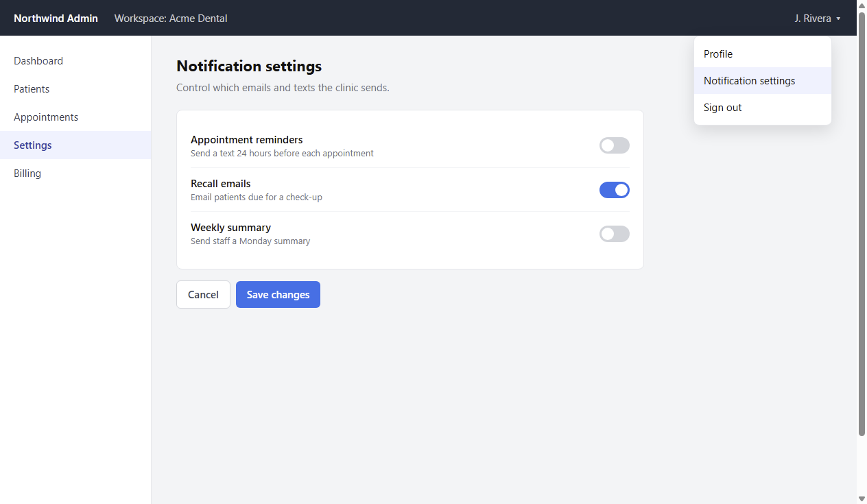Click the Notification settings page heading

coord(249,67)
